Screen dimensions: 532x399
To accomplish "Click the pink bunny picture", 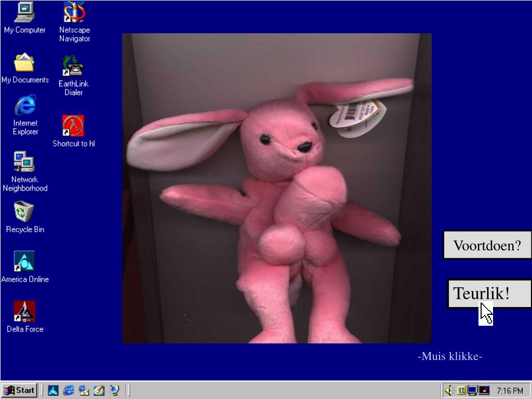I will tap(276, 188).
